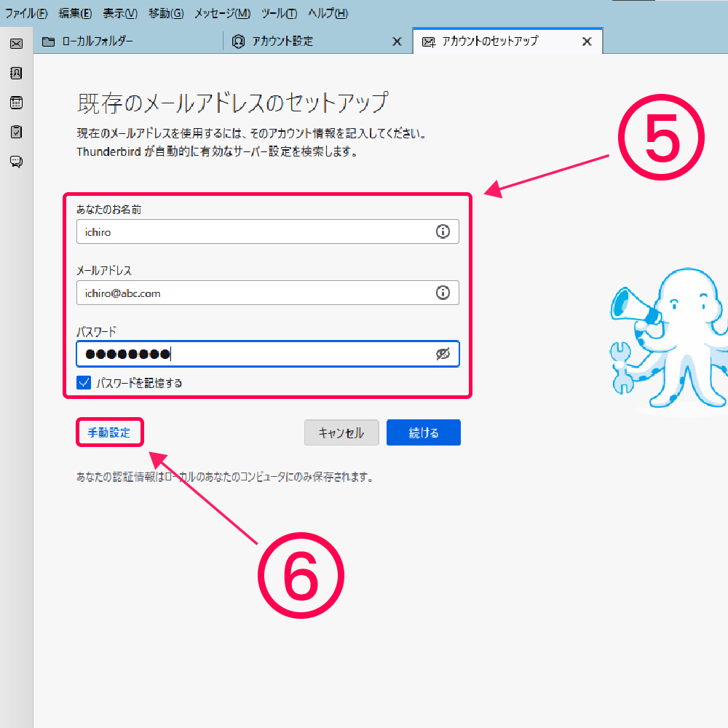Toggle password visibility eye icon
This screenshot has height=728, width=728.
[442, 354]
